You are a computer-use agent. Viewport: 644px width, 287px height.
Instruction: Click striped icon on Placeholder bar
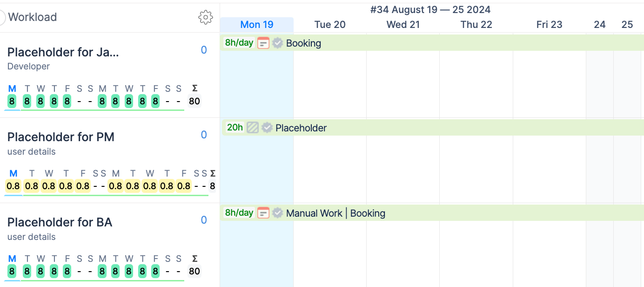click(252, 128)
